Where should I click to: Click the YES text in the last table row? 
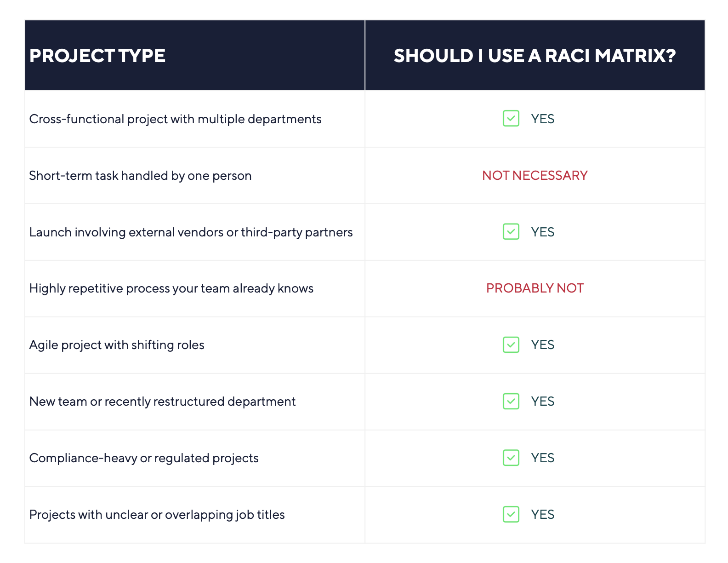(x=543, y=514)
